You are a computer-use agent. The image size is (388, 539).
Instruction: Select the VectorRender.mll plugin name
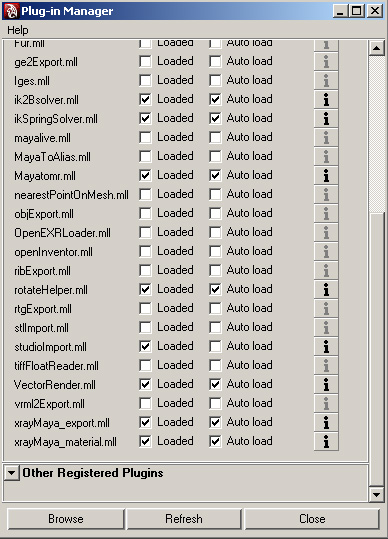point(55,385)
